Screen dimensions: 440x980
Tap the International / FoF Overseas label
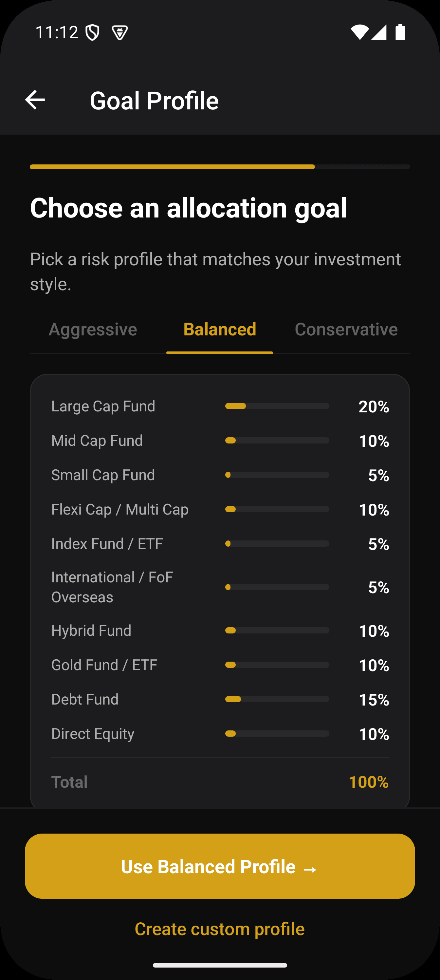coord(112,587)
